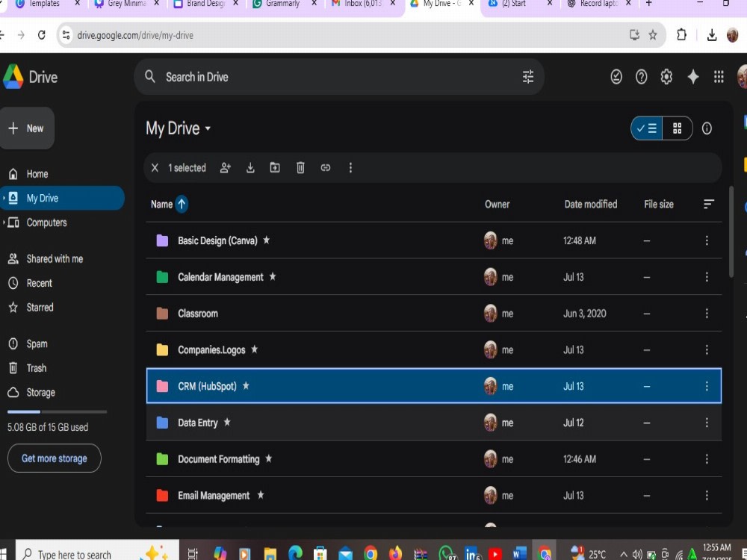Move the selected item to another folder

point(275,167)
